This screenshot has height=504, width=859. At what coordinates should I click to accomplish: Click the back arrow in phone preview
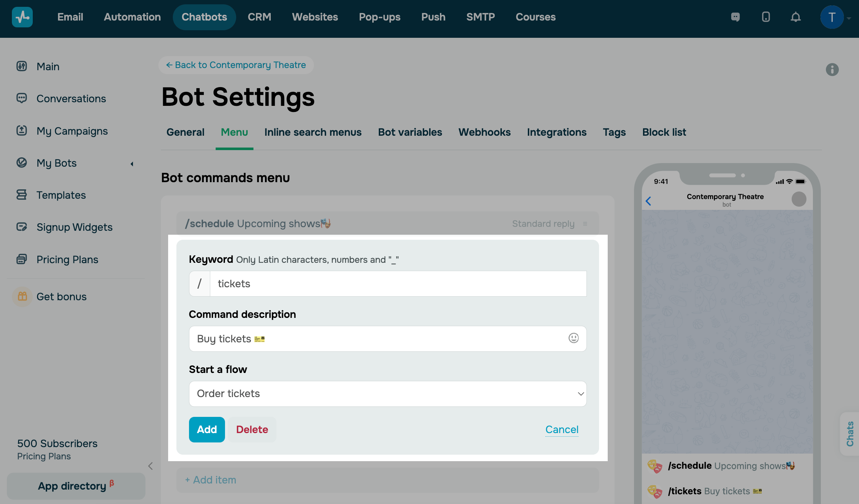click(x=648, y=201)
